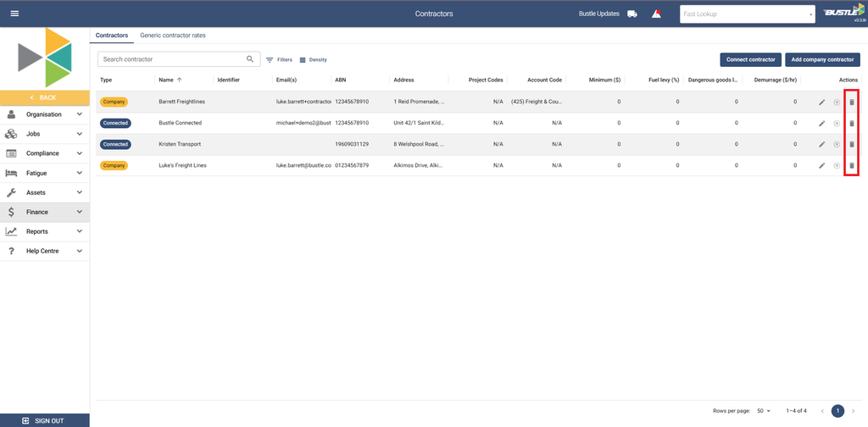Click circular rates icon for Luke's Freight Lines

[x=837, y=165]
